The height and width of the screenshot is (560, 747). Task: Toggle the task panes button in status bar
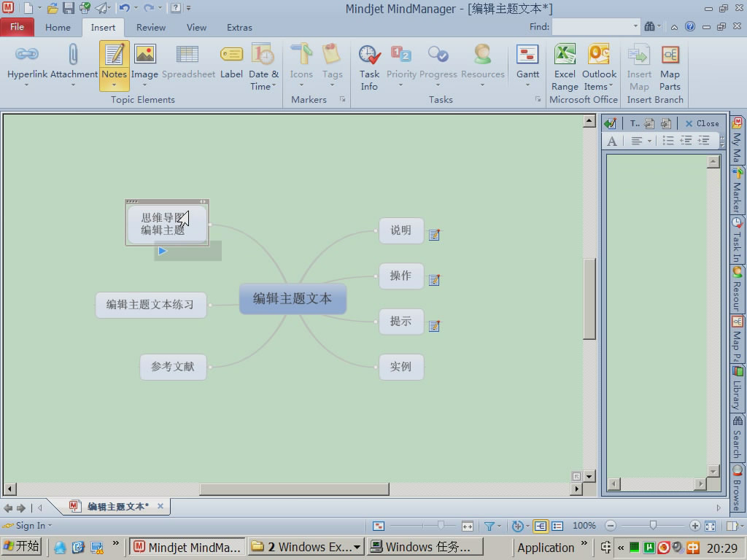tap(732, 526)
